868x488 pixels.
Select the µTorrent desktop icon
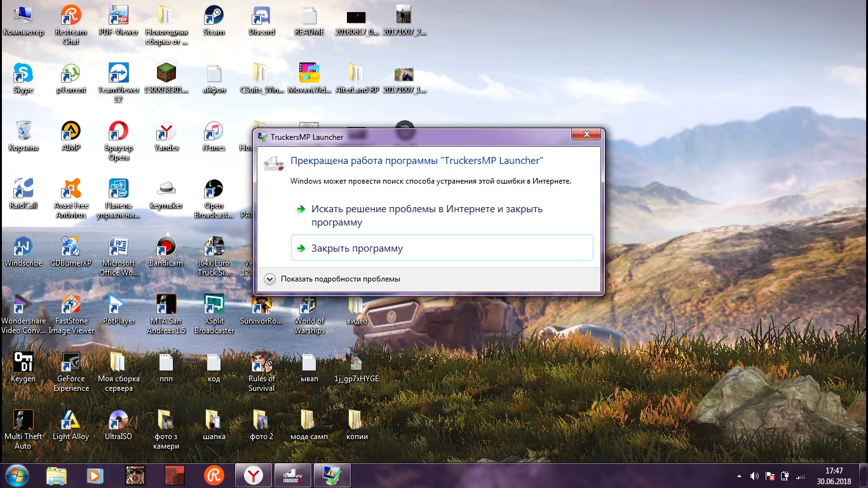point(71,79)
